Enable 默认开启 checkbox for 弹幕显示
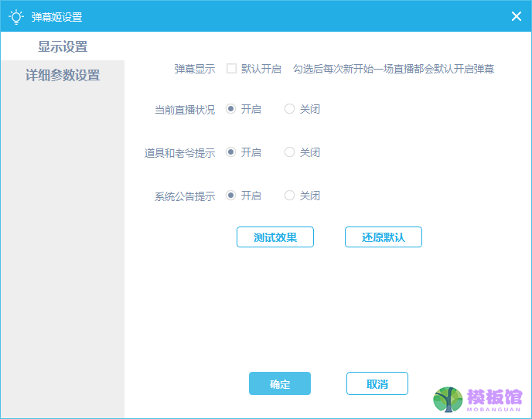 pos(231,69)
